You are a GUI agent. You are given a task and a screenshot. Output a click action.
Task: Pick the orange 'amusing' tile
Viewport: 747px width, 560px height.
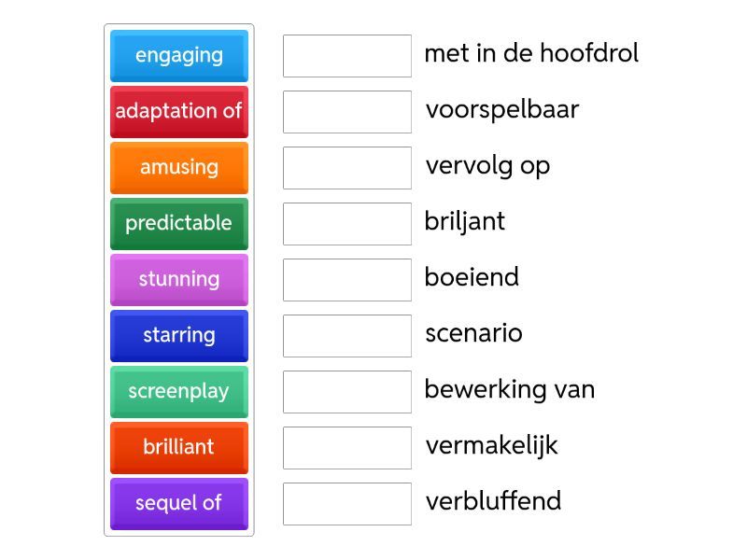tap(178, 167)
